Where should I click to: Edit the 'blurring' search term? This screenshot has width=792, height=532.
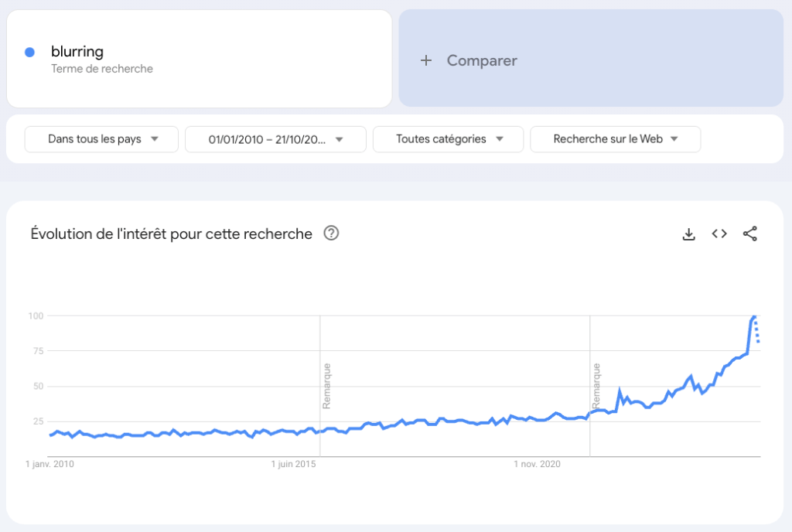pyautogui.click(x=77, y=52)
